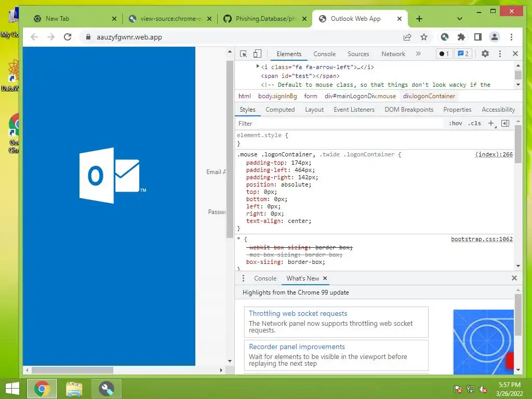This screenshot has height=399, width=532.
Task: Open a new tab with plus button
Action: coord(419,19)
